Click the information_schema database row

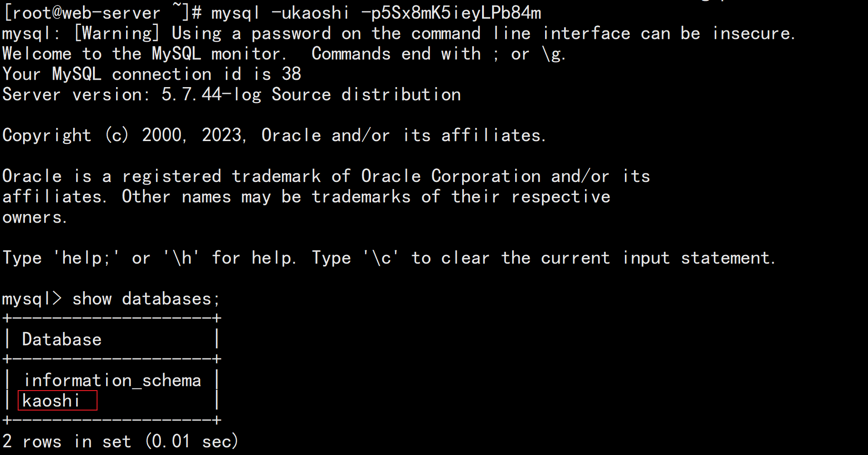112,380
